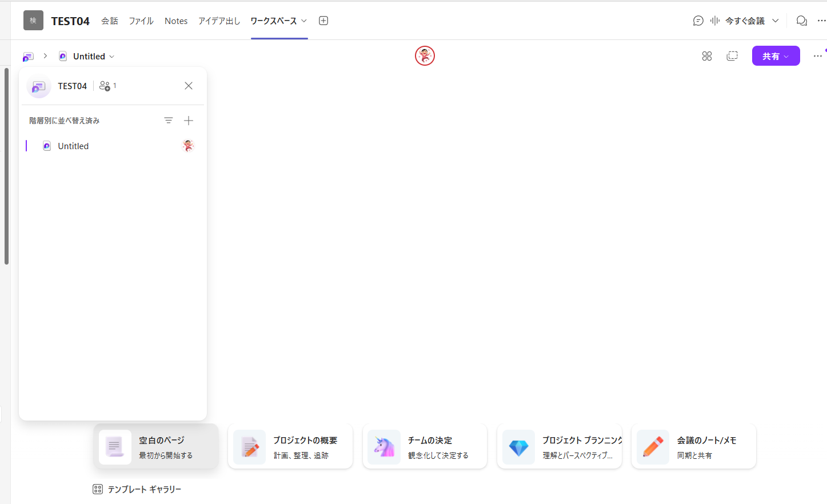This screenshot has height=504, width=827.
Task: Click the copy component icon beside Share
Action: (732, 56)
